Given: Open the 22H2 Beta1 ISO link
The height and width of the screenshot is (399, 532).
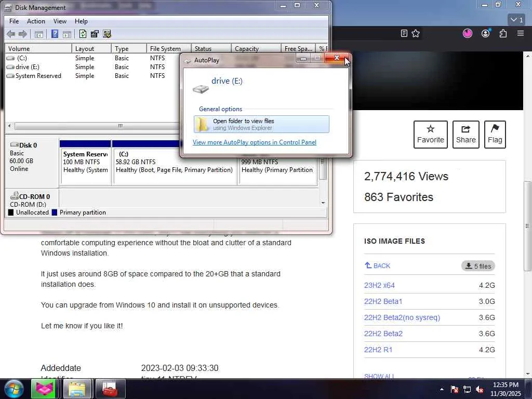Looking at the screenshot, I should pos(383,301).
